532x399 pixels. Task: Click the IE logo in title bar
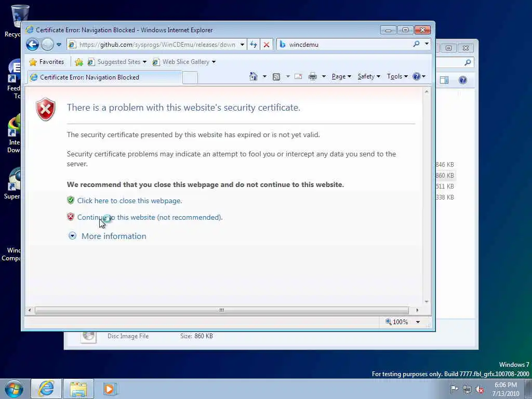pyautogui.click(x=30, y=30)
